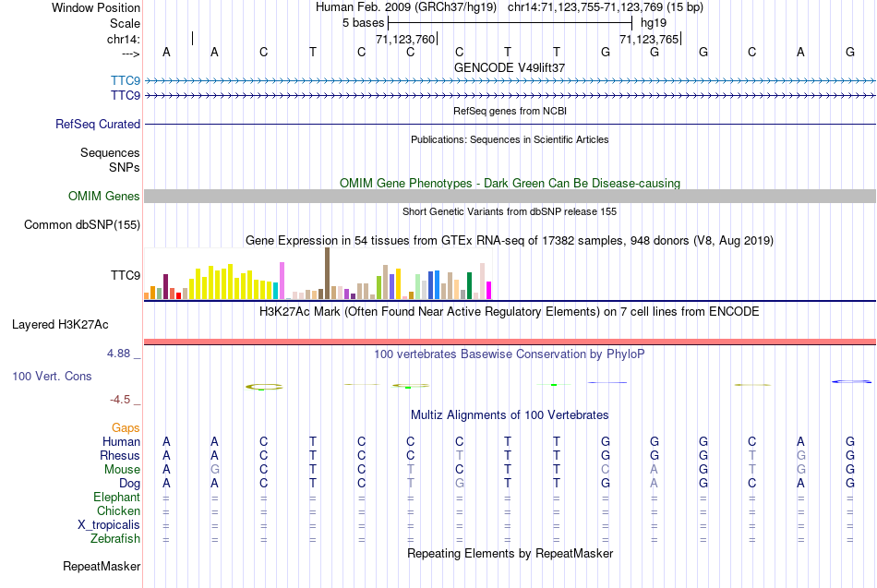
Task: Click the hg19 label beside scale bar
Action: pos(654,23)
